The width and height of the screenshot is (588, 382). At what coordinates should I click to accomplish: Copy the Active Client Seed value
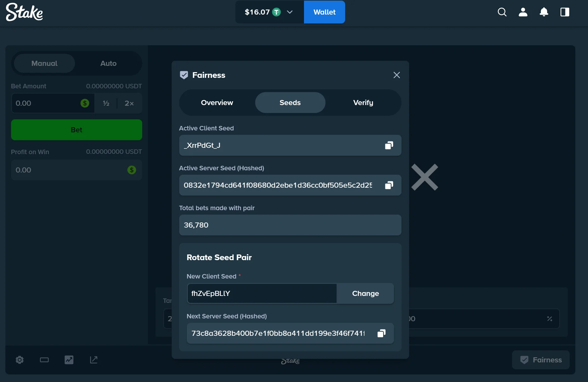coord(389,145)
